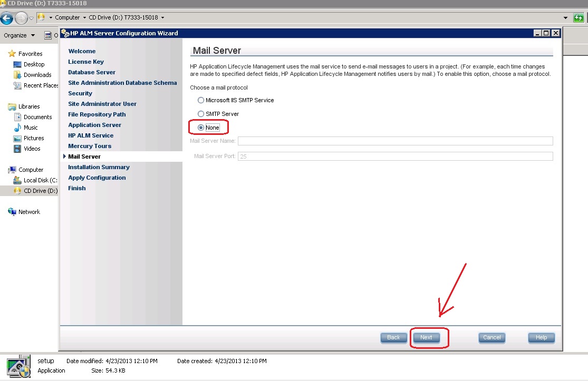
Task: Click the Desktop folder icon
Action: pyautogui.click(x=17, y=64)
